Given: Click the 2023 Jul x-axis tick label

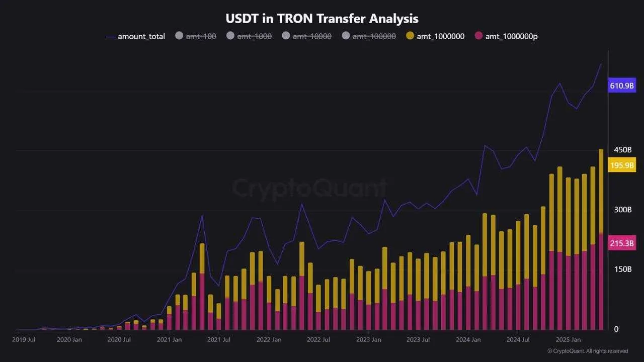Looking at the screenshot, I should tap(418, 340).
